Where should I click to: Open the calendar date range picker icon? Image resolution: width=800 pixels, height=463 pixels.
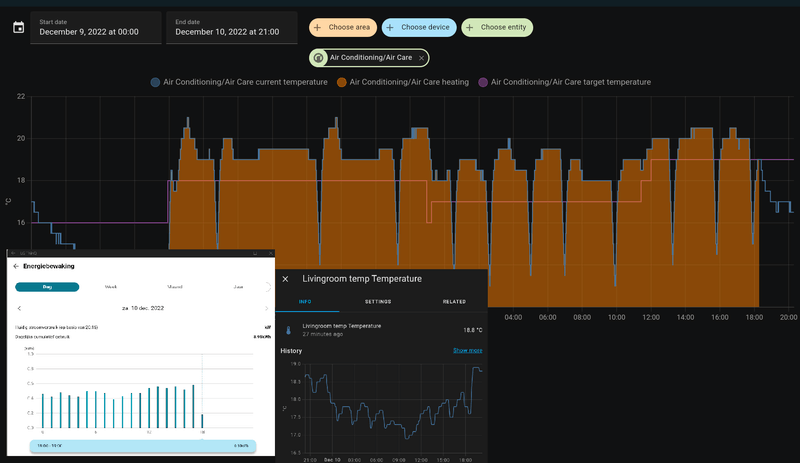[x=18, y=27]
